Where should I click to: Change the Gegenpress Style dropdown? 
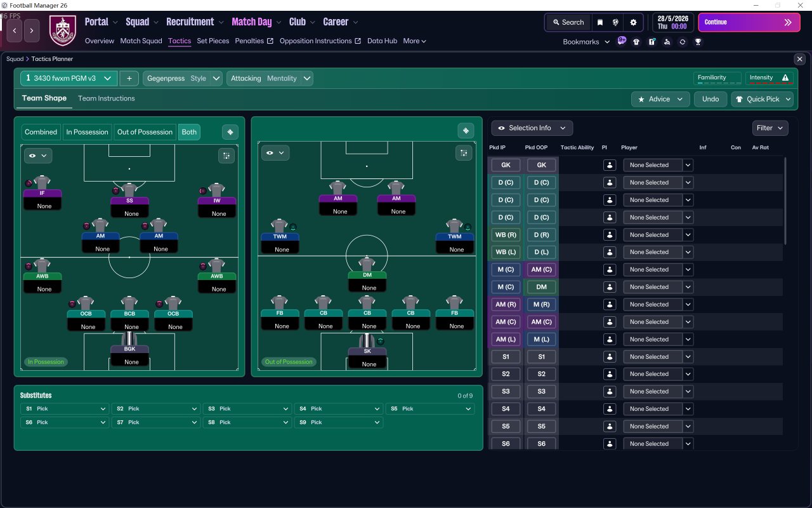(183, 78)
